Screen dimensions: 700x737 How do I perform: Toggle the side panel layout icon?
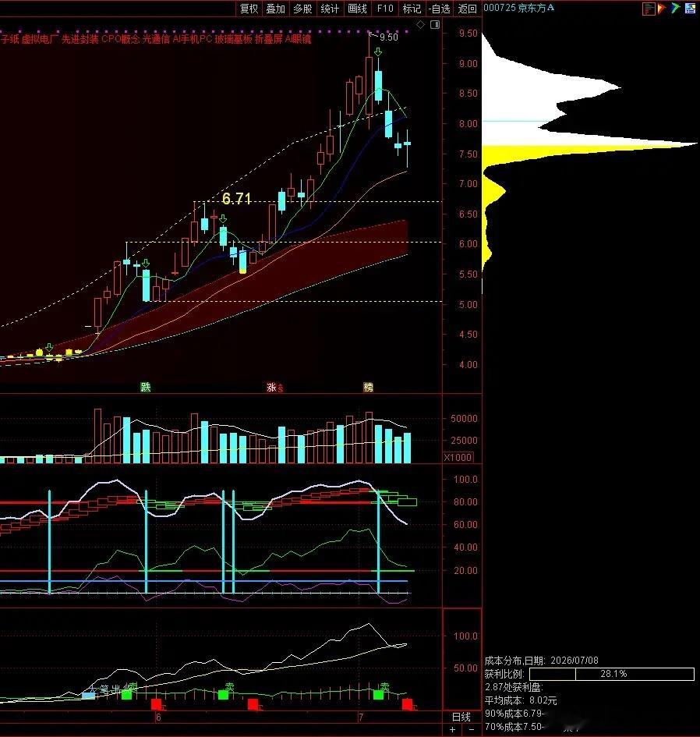(x=435, y=24)
